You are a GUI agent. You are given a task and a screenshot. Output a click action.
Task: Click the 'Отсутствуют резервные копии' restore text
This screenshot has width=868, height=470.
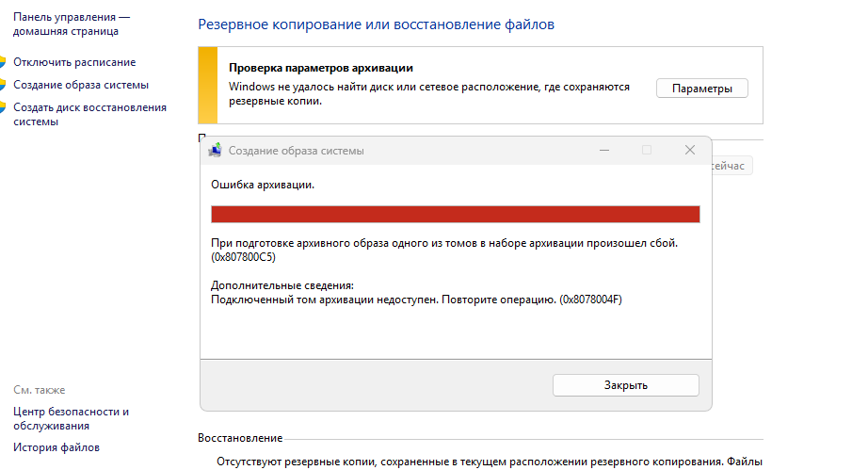point(490,462)
